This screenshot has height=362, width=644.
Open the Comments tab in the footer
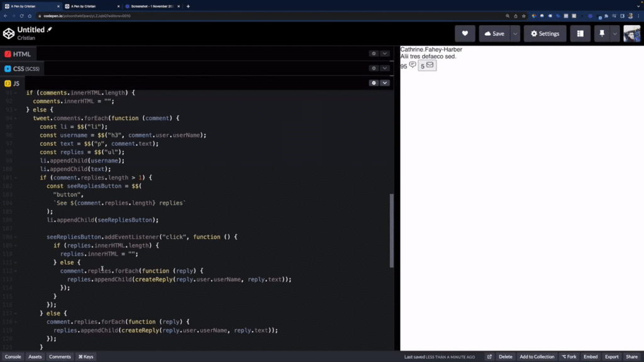(60, 356)
